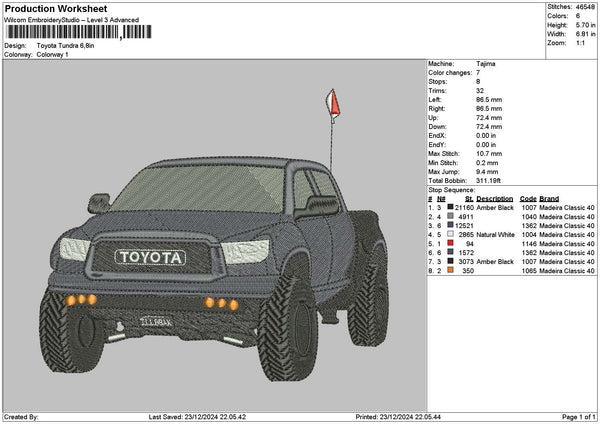Select the 'Colorway 1' value

coord(52,55)
